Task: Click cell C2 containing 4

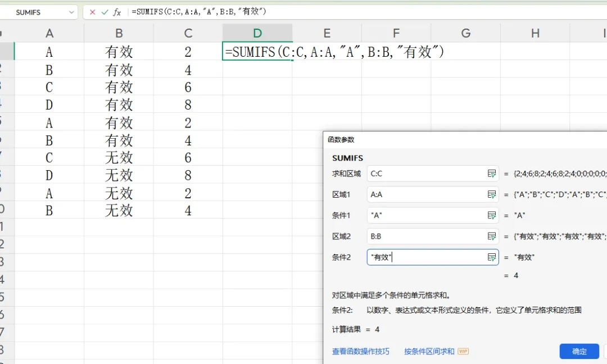Action: tap(188, 69)
